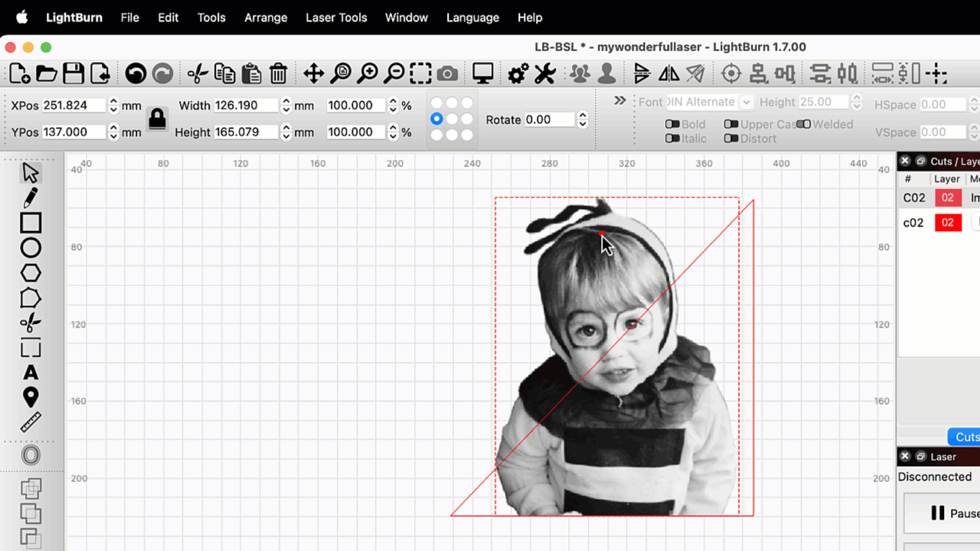Click the Delete trash can icon
Viewport: 980px width, 551px height.
pyautogui.click(x=278, y=74)
